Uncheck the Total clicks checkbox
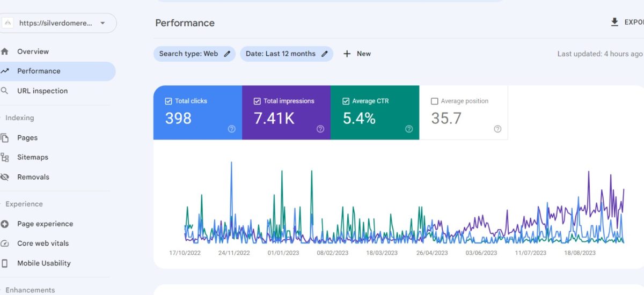The width and height of the screenshot is (644, 295). [x=169, y=101]
